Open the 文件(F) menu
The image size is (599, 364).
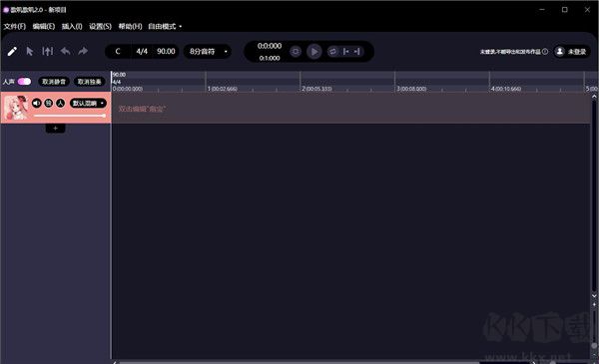tap(15, 26)
